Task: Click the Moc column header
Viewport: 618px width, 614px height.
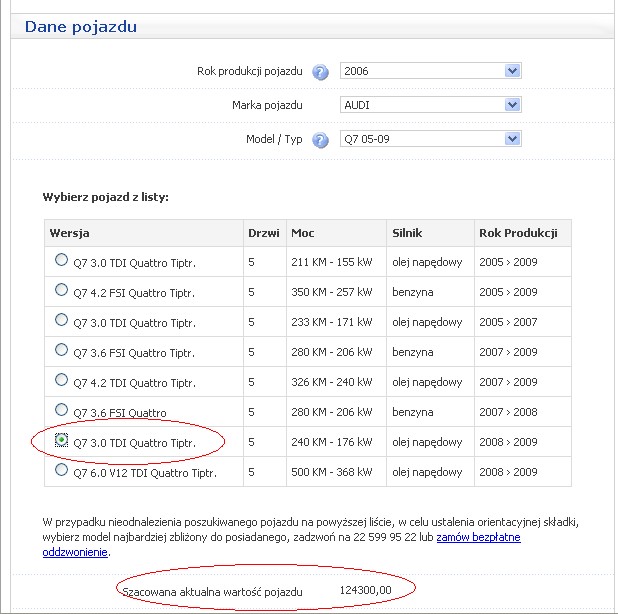Action: (x=336, y=233)
